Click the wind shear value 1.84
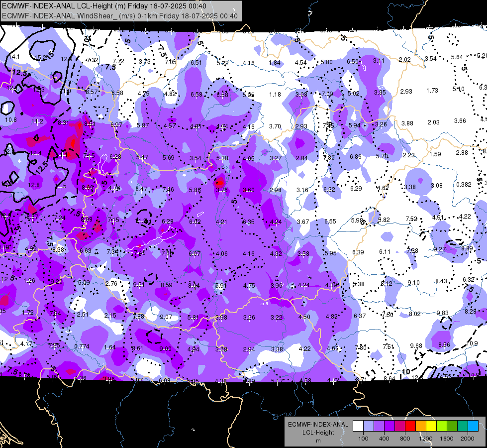The width and height of the screenshot is (487, 448). [x=275, y=63]
